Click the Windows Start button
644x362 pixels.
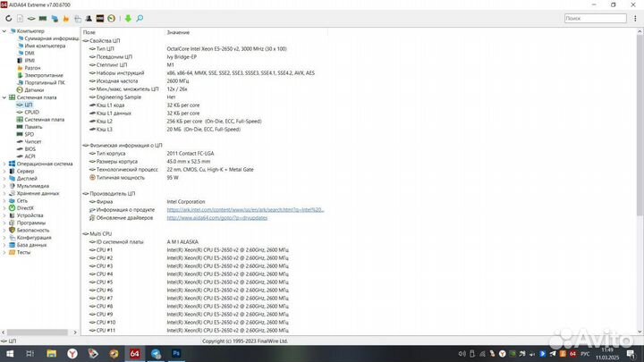[x=11, y=354]
